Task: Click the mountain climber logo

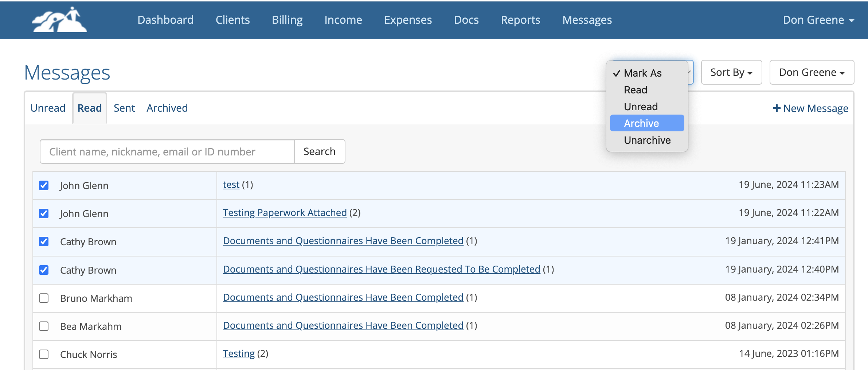Action: 59,20
